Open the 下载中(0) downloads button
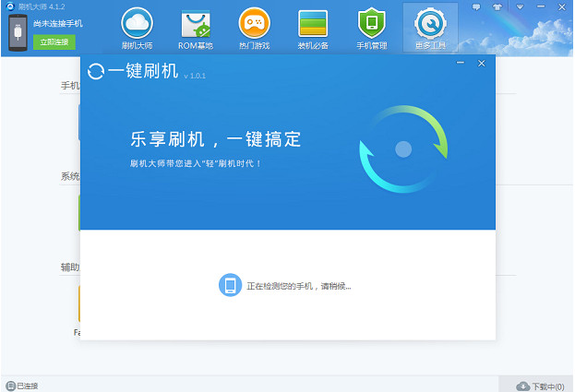 540,386
